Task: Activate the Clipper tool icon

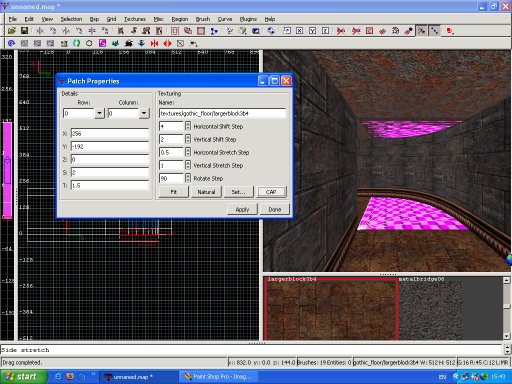Action: click(214, 31)
